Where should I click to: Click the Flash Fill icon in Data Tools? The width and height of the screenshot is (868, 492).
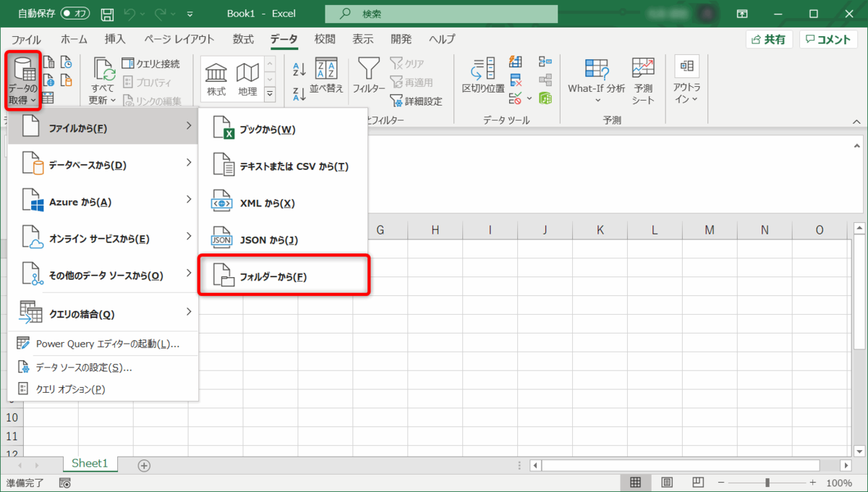point(515,61)
